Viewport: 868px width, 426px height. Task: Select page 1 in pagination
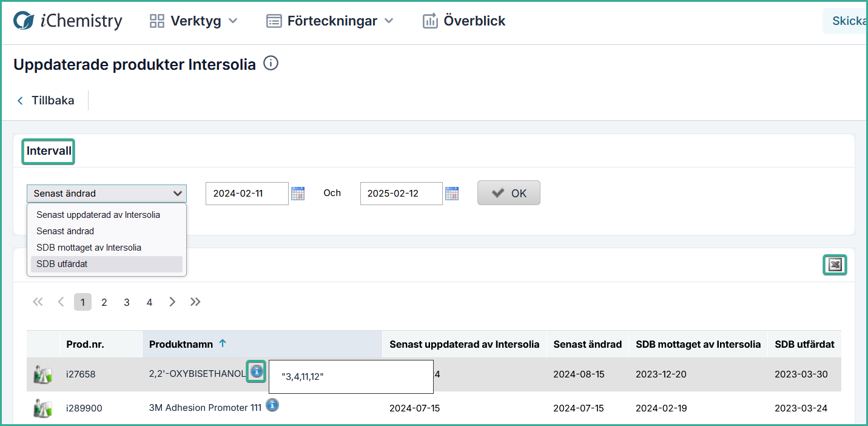[x=82, y=302]
